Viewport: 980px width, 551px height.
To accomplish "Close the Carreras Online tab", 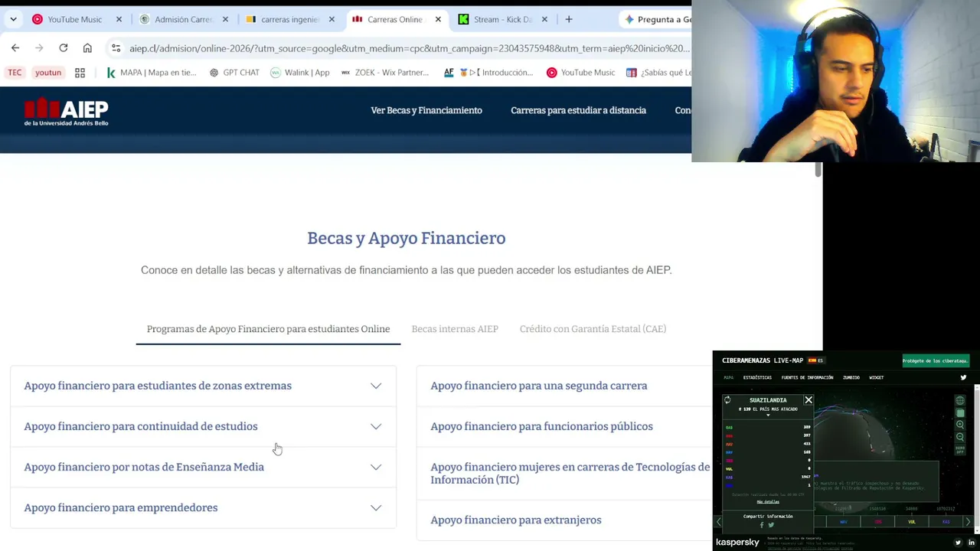I will click(x=438, y=19).
